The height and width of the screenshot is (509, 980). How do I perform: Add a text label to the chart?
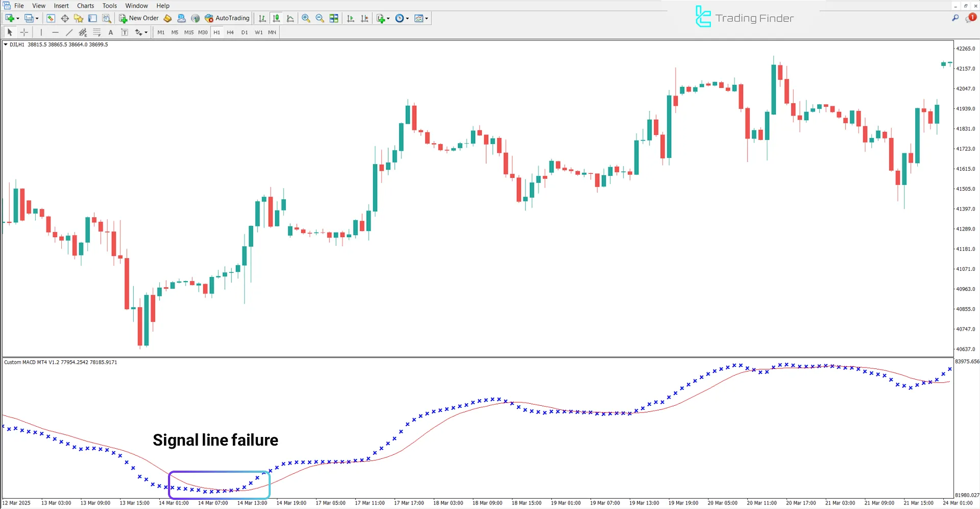coord(111,32)
